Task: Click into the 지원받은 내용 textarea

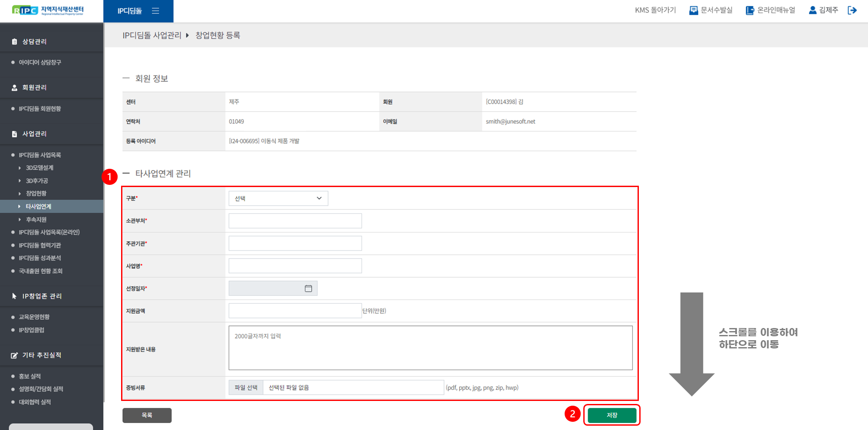Action: coord(430,348)
